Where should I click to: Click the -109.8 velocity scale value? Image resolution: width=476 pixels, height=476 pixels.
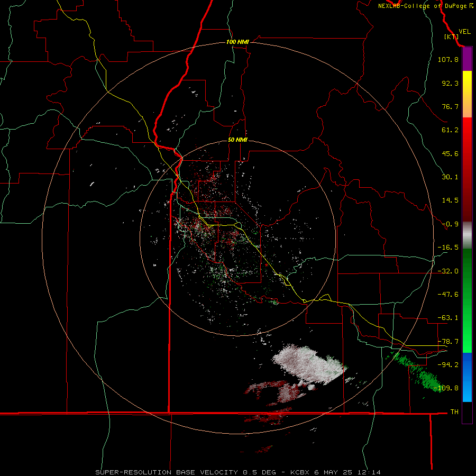tap(446, 388)
